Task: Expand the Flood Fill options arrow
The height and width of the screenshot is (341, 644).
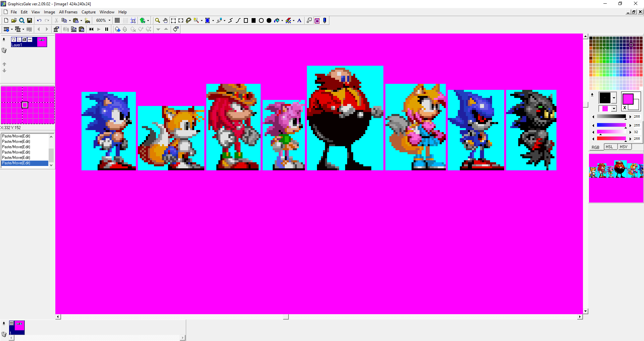Action: click(x=282, y=20)
